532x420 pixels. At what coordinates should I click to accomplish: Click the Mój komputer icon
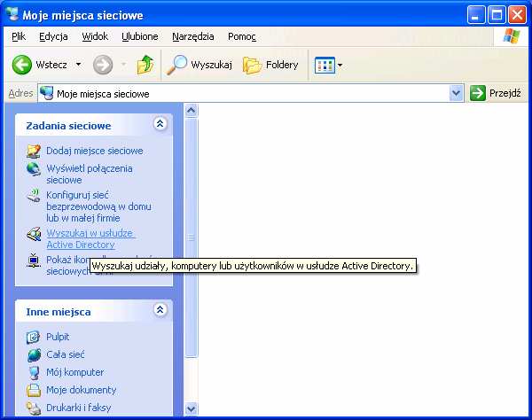[34, 372]
